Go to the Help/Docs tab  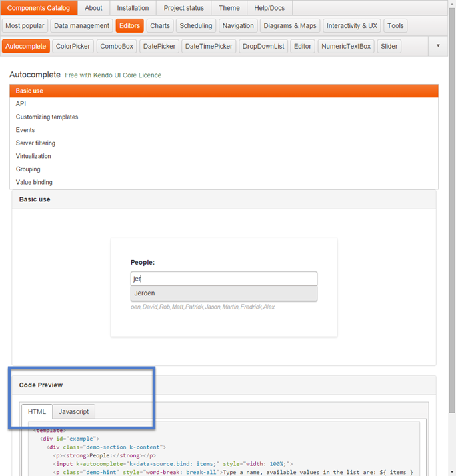tap(269, 8)
